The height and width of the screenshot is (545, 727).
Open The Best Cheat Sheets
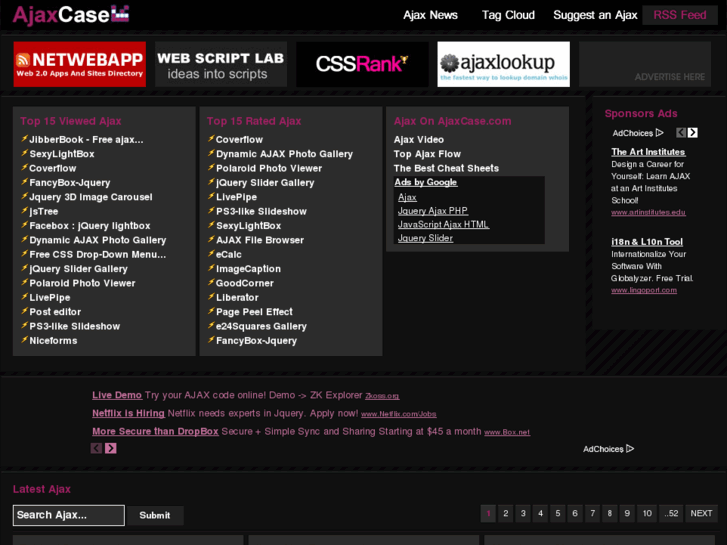[x=446, y=168]
